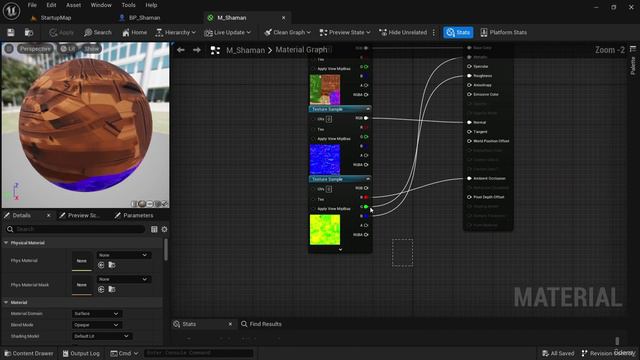Open the Help menu
Image resolution: width=640 pixels, height=360 pixels.
(x=151, y=5)
